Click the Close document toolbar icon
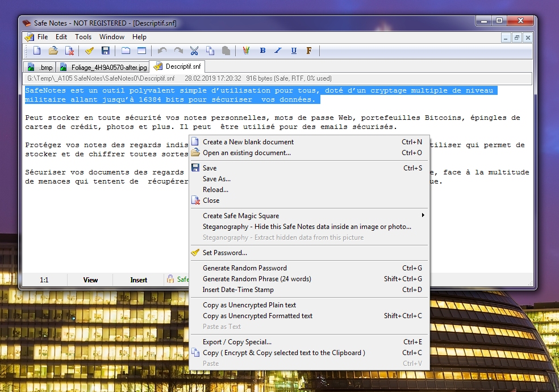 69,51
